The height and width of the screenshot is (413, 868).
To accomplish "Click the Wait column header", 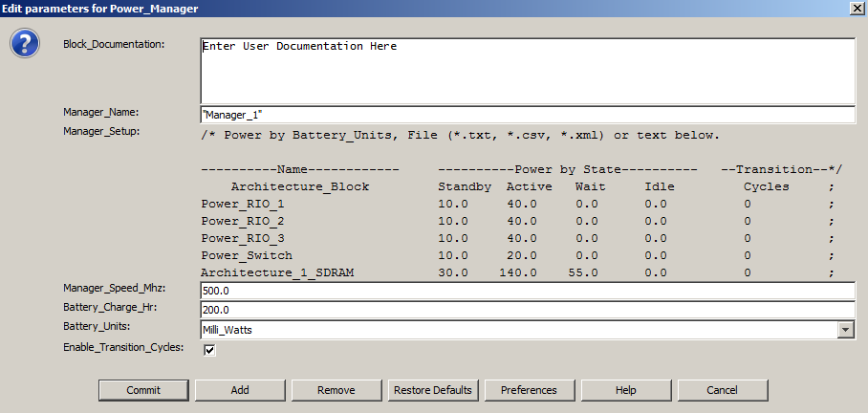I will point(590,186).
